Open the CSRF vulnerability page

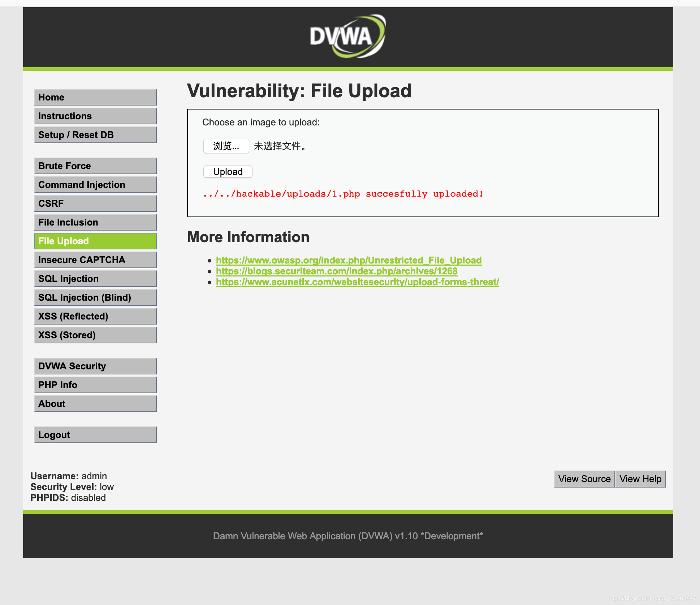click(95, 203)
